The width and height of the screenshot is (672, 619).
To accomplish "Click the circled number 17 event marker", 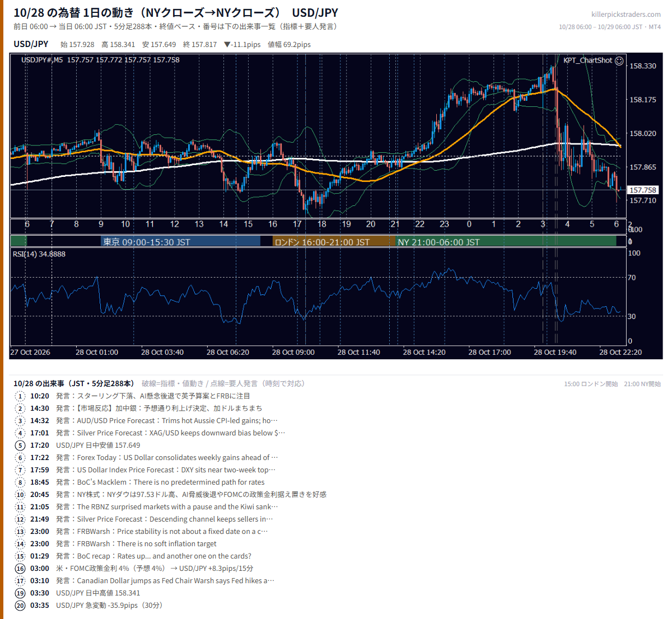I will [20, 581].
